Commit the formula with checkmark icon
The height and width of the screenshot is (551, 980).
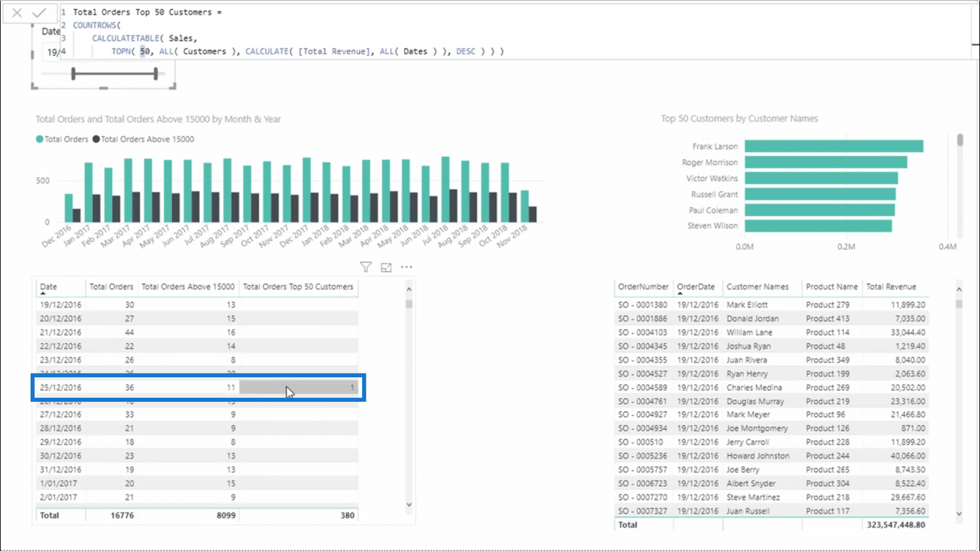pyautogui.click(x=39, y=12)
